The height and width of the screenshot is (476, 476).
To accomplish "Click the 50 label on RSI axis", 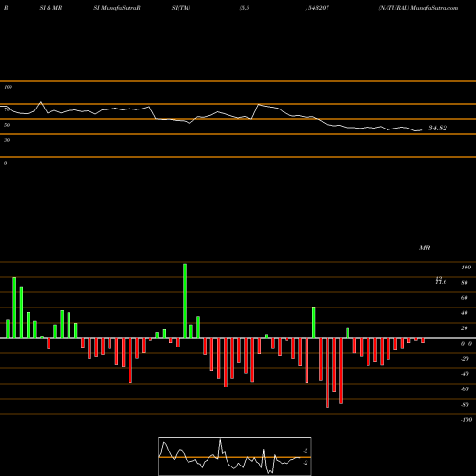I will point(7,125).
